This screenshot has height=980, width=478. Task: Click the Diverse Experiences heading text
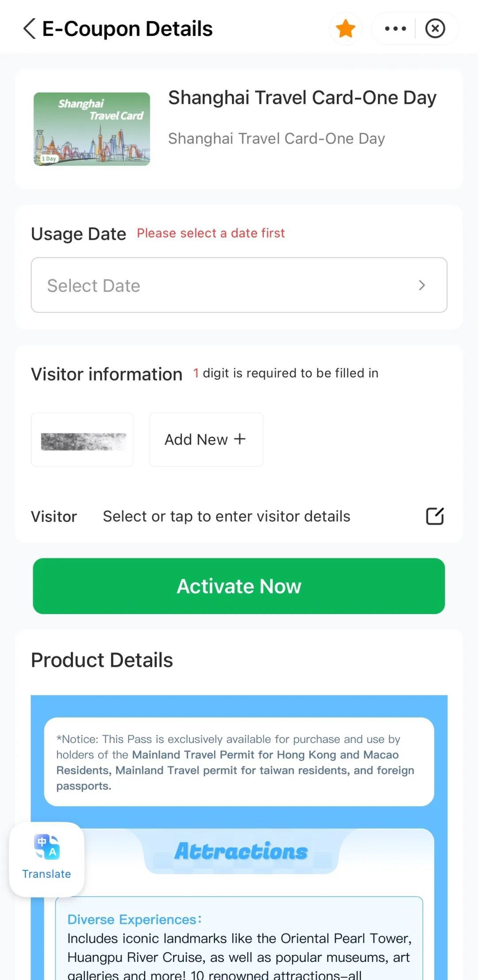135,919
